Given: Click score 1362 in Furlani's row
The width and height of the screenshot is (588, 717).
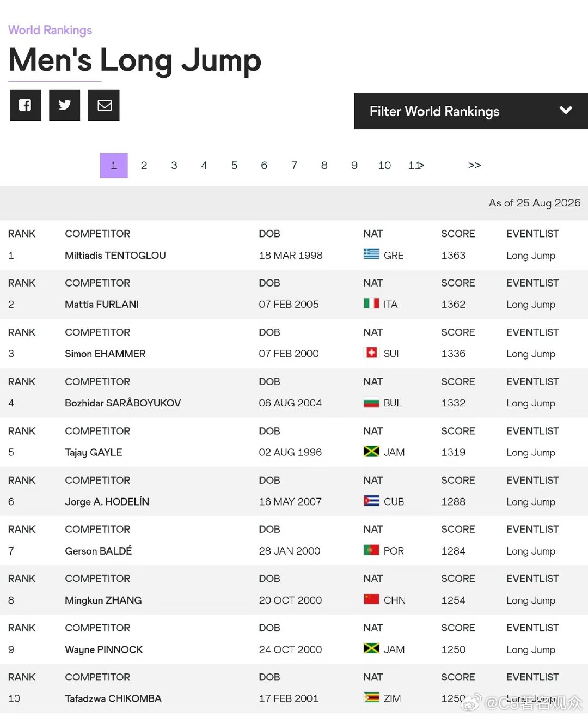Looking at the screenshot, I should coord(454,305).
